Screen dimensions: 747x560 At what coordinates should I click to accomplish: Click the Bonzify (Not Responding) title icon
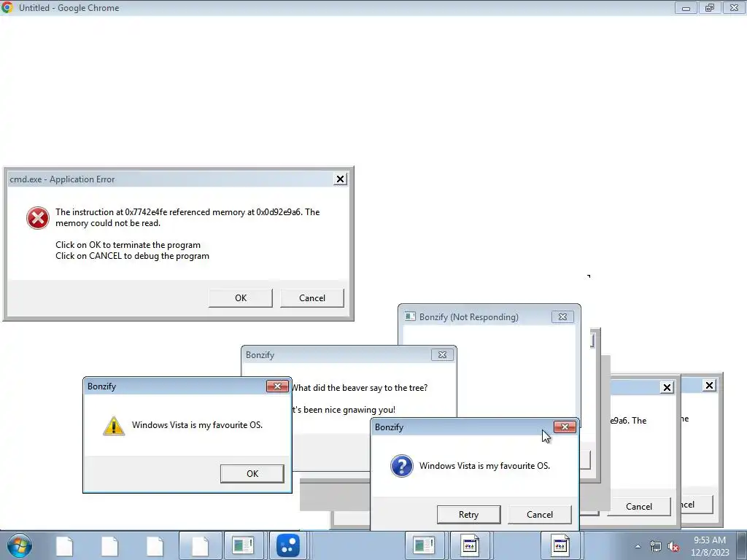(x=410, y=316)
